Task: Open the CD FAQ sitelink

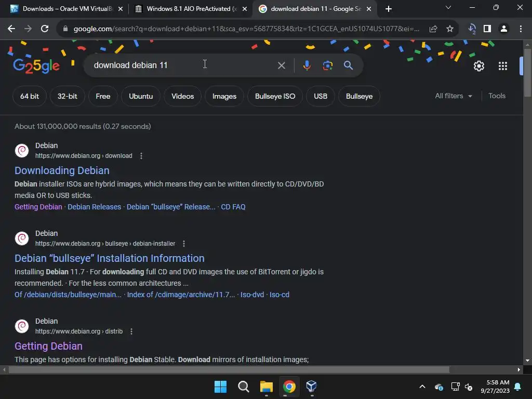Action: point(233,207)
